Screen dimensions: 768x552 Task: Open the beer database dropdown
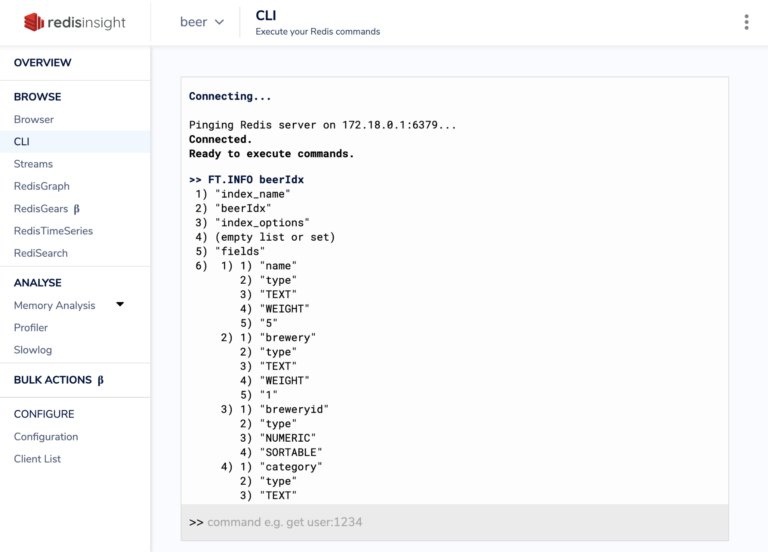[201, 22]
